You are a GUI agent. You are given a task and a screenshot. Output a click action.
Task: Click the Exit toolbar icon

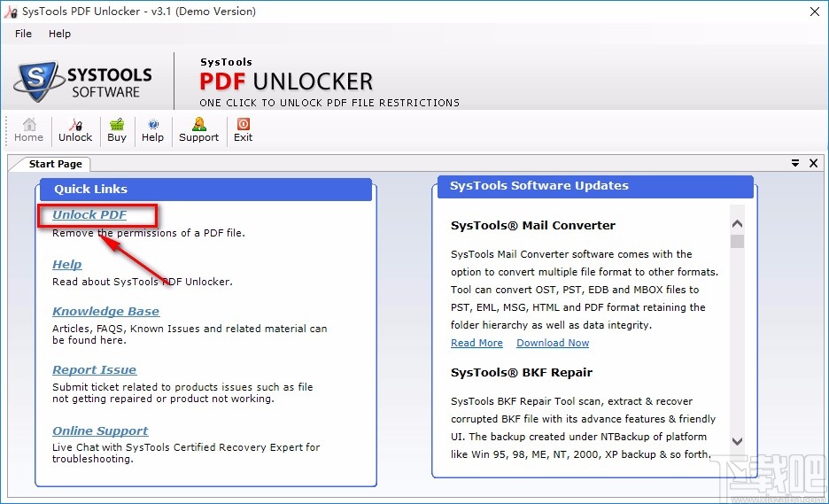click(x=244, y=130)
